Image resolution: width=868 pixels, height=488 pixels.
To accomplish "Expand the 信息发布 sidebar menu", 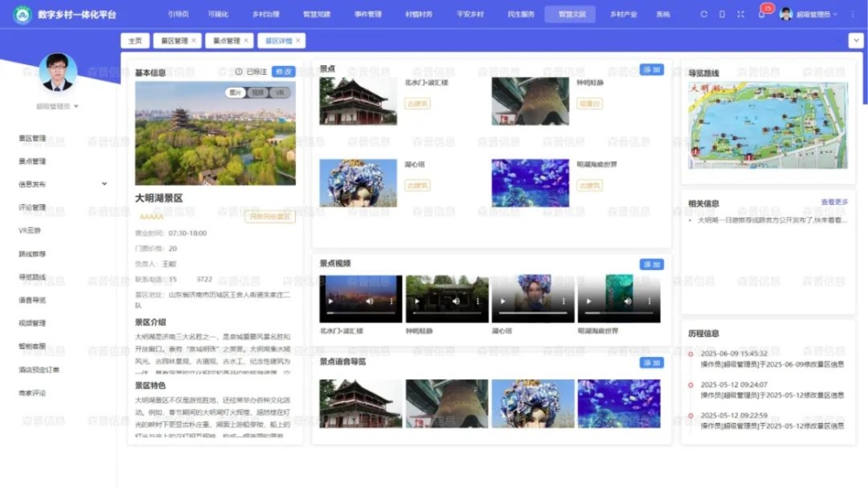I will click(104, 184).
